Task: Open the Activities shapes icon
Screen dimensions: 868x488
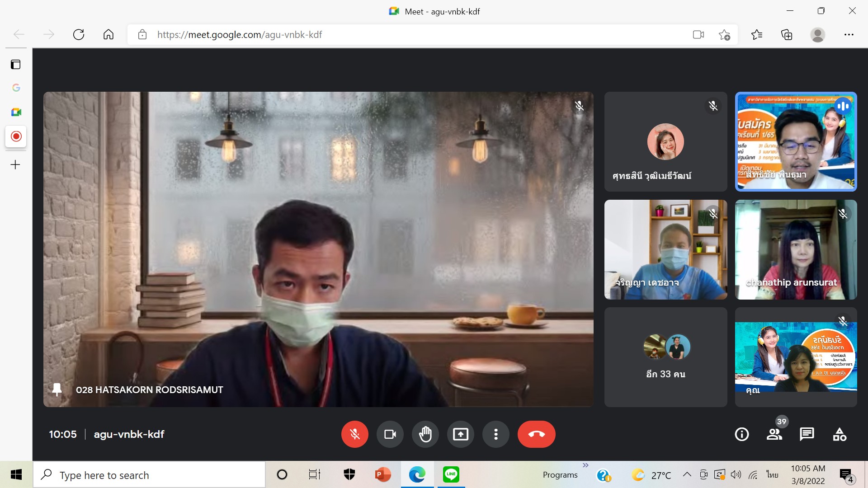Action: pos(840,434)
